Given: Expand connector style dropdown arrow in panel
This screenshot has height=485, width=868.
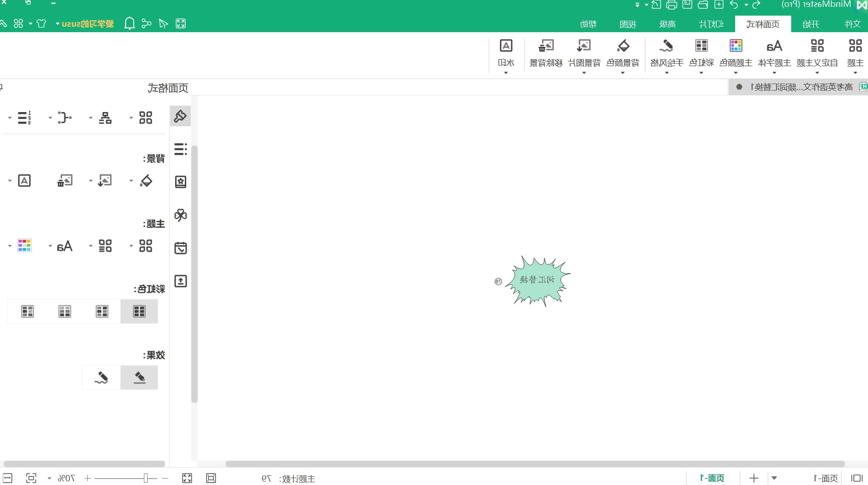Looking at the screenshot, I should [x=51, y=118].
